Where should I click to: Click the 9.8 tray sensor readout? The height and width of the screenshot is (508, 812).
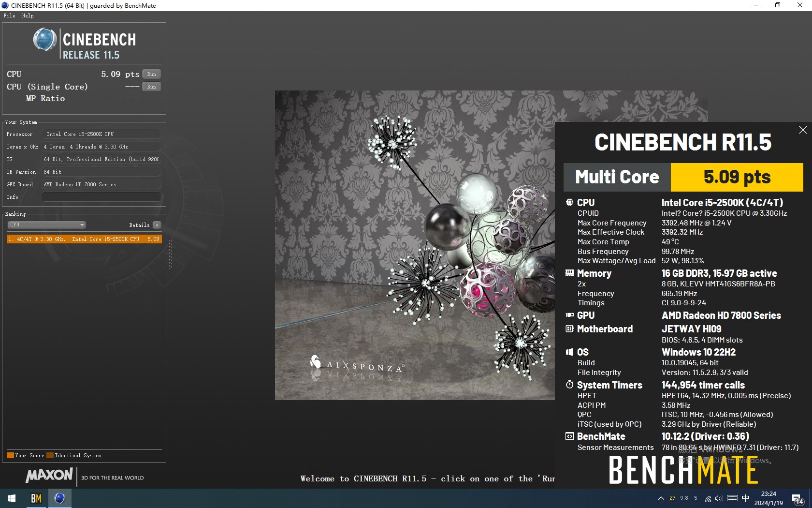click(x=684, y=498)
